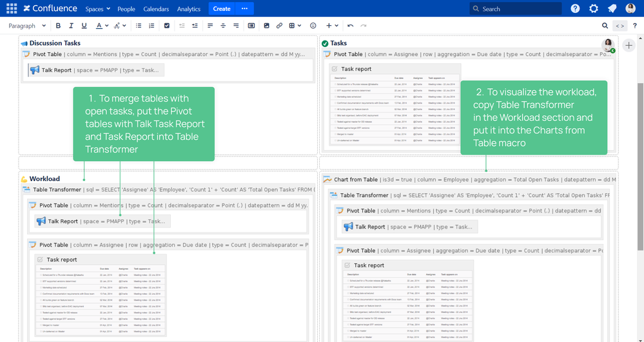
Task: Insert a task list checkbox
Action: click(167, 26)
